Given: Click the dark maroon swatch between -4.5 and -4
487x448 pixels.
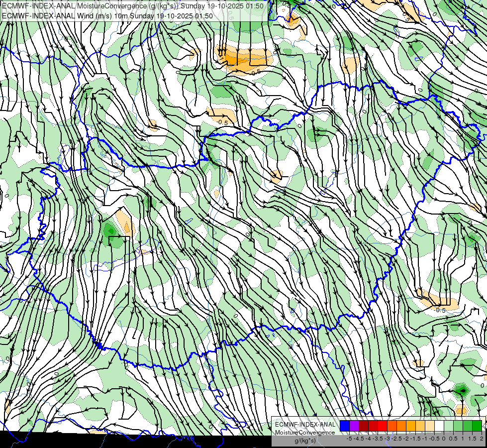Looking at the screenshot, I should (x=364, y=426).
